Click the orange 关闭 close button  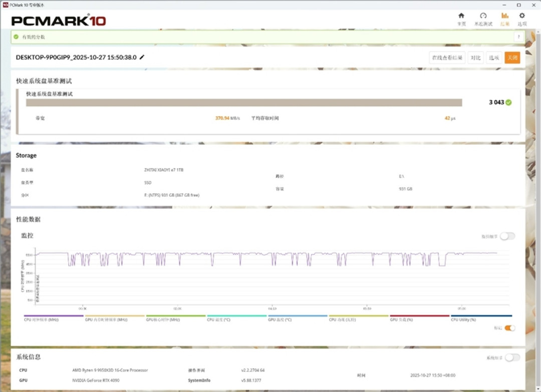coord(512,58)
